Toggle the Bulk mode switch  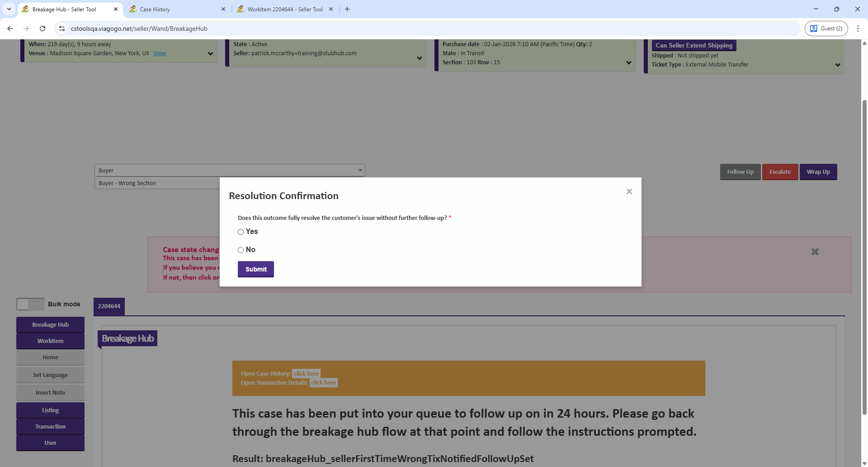coord(30,304)
